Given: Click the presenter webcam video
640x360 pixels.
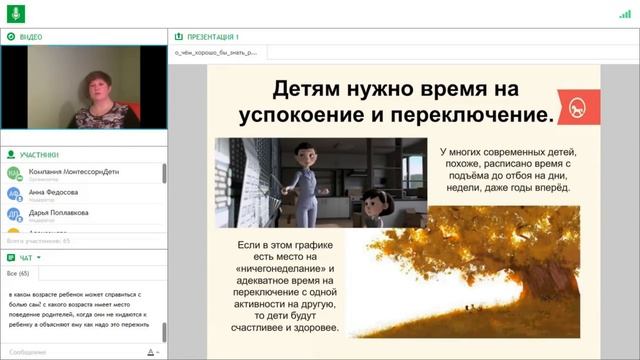Looking at the screenshot, I should (84, 87).
